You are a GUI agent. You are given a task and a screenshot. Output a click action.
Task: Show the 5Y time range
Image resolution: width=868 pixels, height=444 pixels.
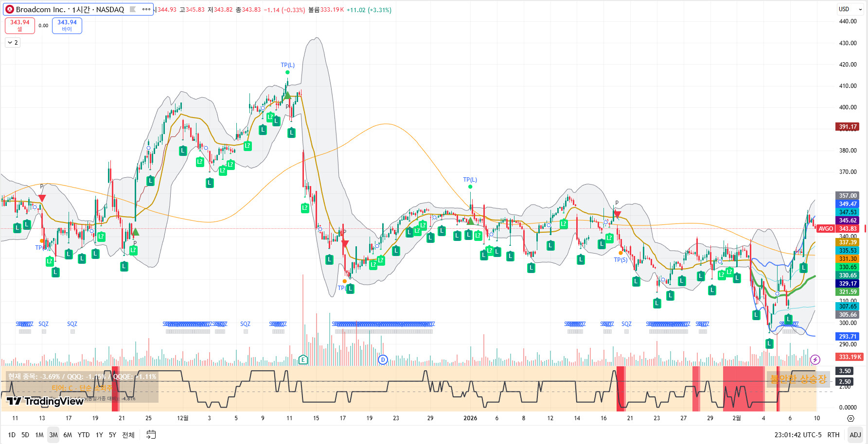(x=112, y=435)
